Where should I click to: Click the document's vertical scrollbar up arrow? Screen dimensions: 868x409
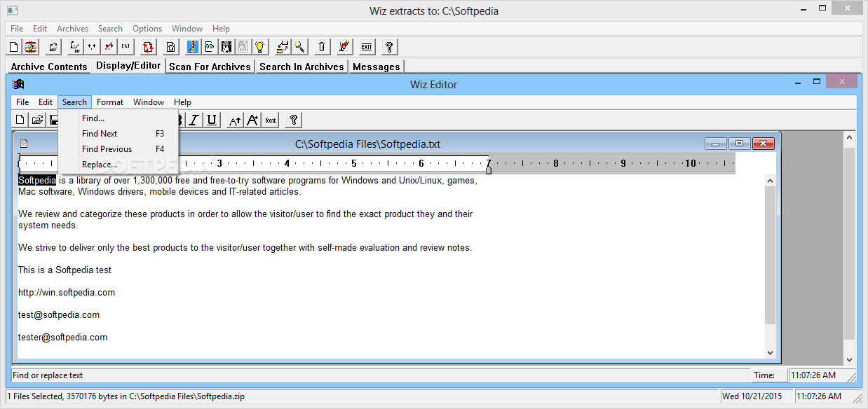click(x=771, y=181)
